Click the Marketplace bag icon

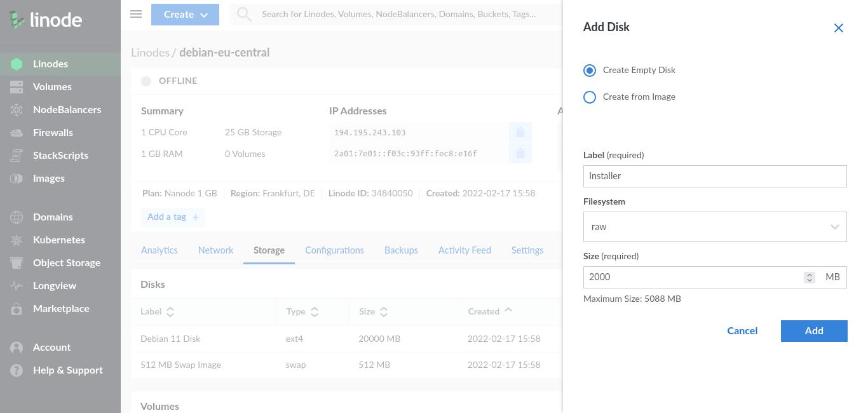[17, 309]
